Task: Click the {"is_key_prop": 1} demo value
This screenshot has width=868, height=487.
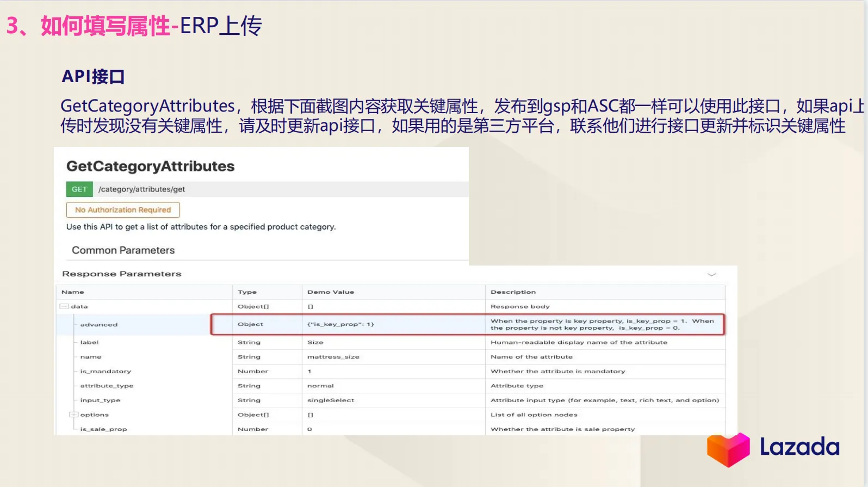Action: (x=340, y=324)
